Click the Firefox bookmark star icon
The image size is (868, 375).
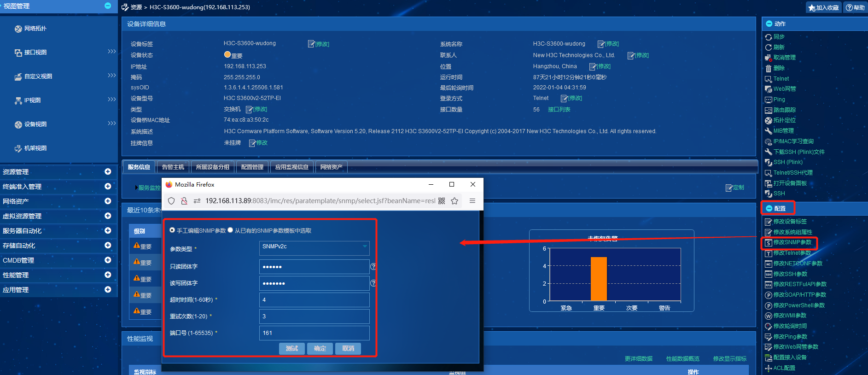coord(454,201)
